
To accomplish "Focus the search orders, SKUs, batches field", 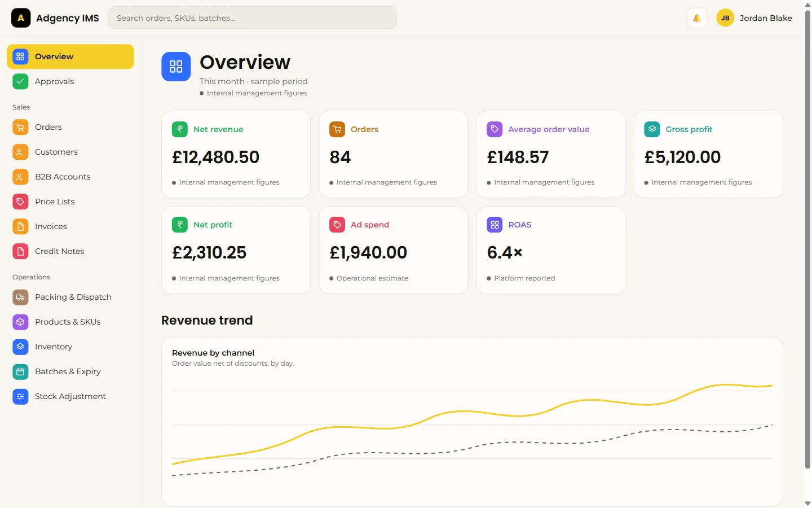I will (x=253, y=18).
